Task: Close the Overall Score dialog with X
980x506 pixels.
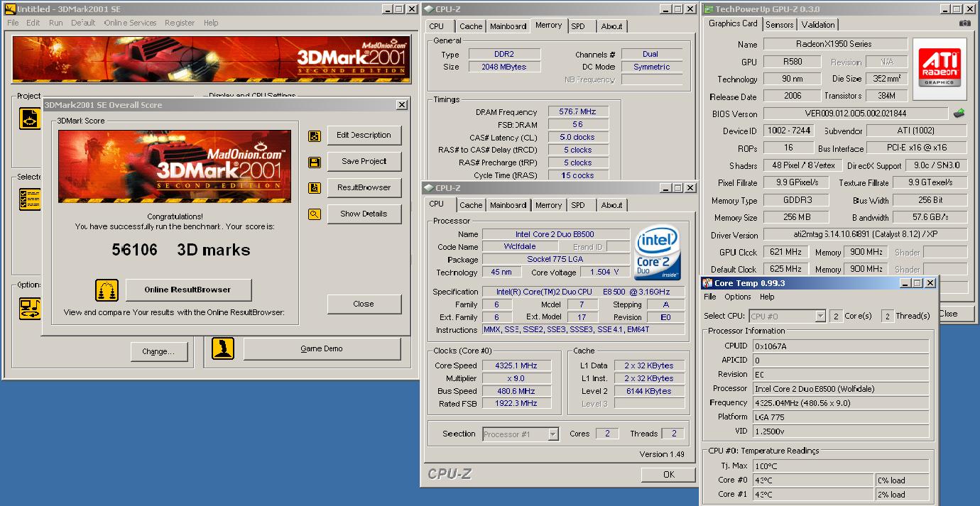Action: click(401, 105)
